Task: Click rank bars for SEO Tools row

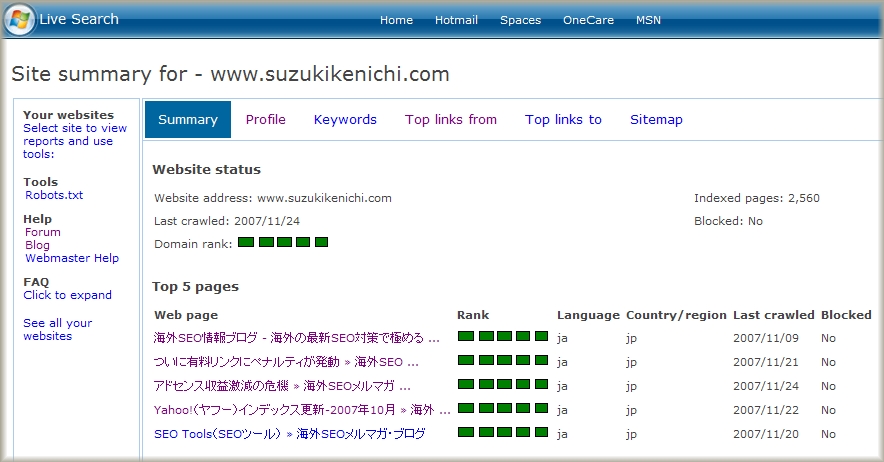Action: pyautogui.click(x=503, y=432)
